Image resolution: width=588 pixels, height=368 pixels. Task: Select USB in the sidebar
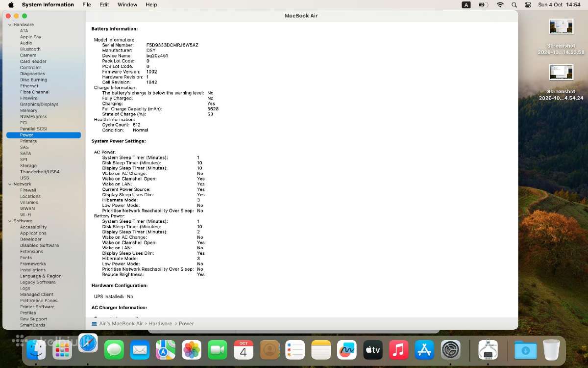tap(24, 178)
